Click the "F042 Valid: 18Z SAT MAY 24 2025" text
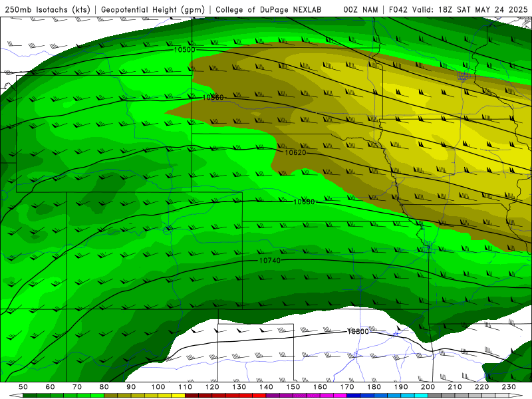532x399 pixels. 458,10
